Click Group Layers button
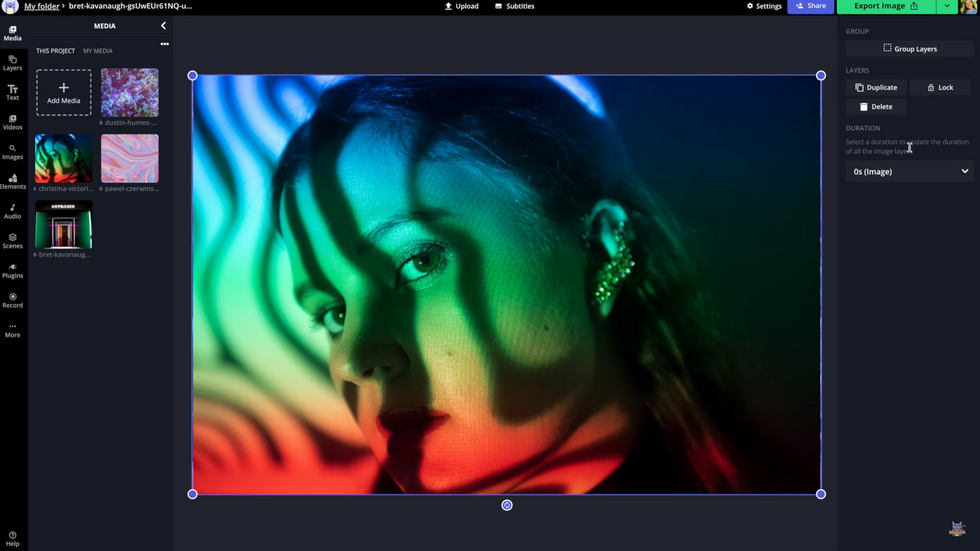 [909, 49]
